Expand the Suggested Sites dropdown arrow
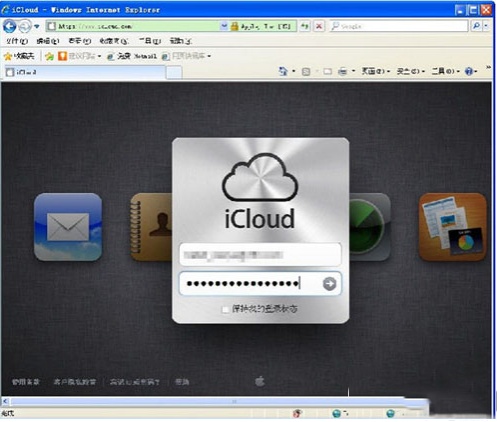497x422 pixels. tap(99, 56)
